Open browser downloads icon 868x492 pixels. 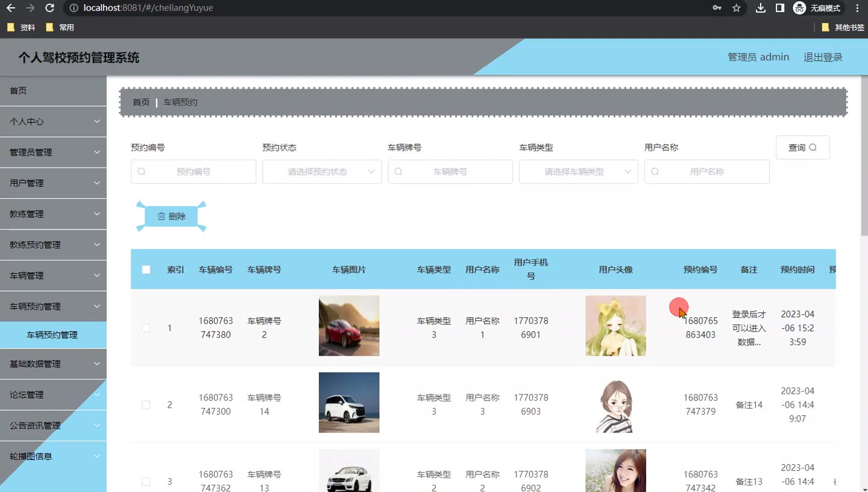click(x=761, y=8)
